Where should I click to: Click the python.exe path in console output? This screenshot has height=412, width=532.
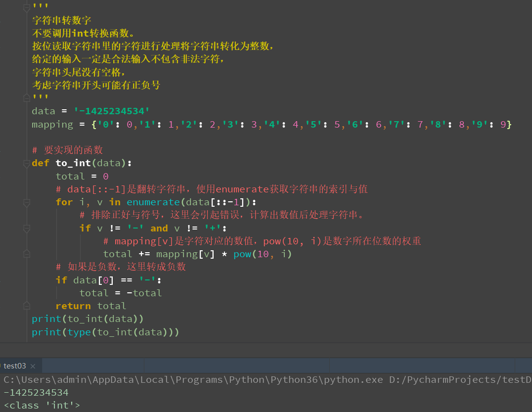tap(193, 379)
